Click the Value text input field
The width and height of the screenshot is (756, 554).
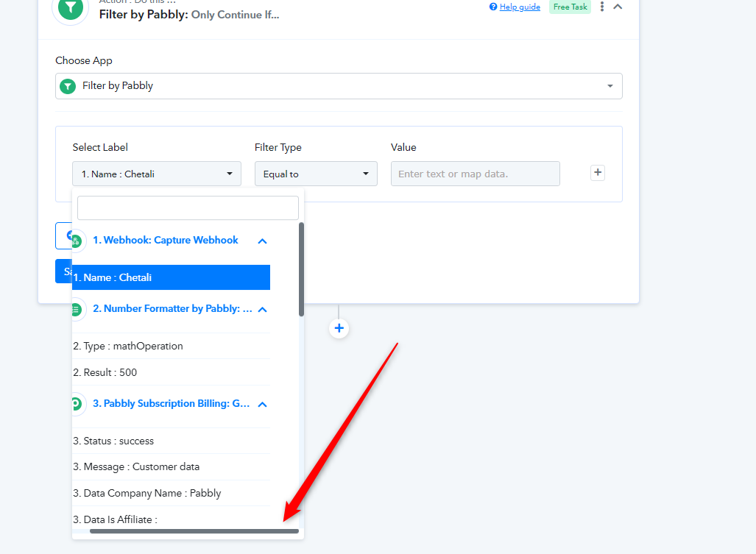point(475,174)
